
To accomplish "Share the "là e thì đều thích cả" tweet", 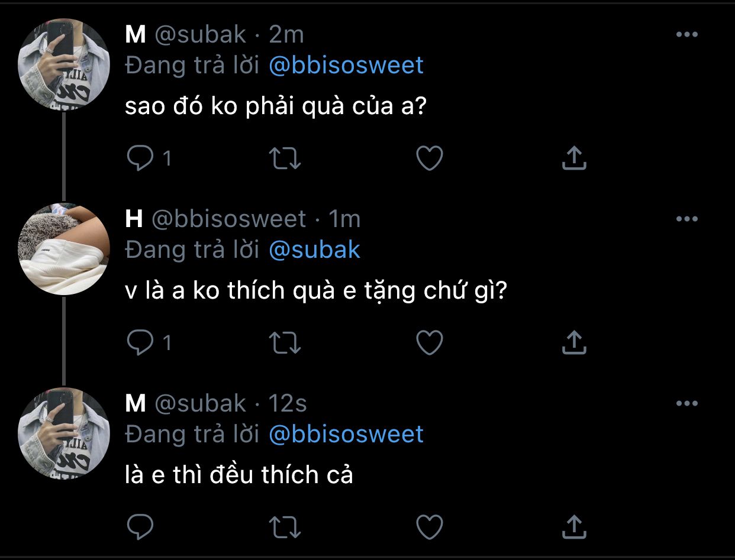I will 573,527.
